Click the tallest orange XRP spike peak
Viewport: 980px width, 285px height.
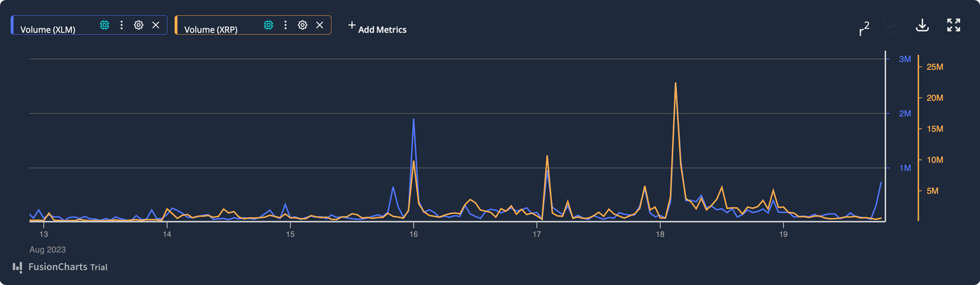click(x=675, y=83)
